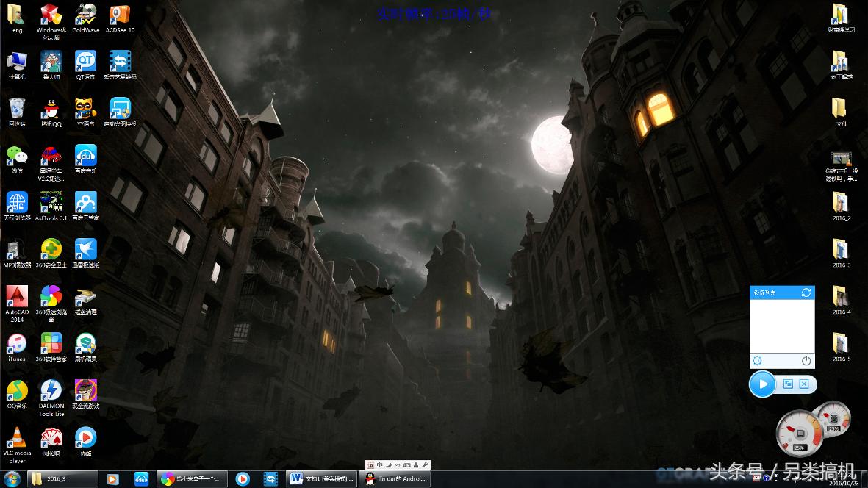
Task: Open the Tencent QQ penguin icon
Action: click(x=51, y=110)
